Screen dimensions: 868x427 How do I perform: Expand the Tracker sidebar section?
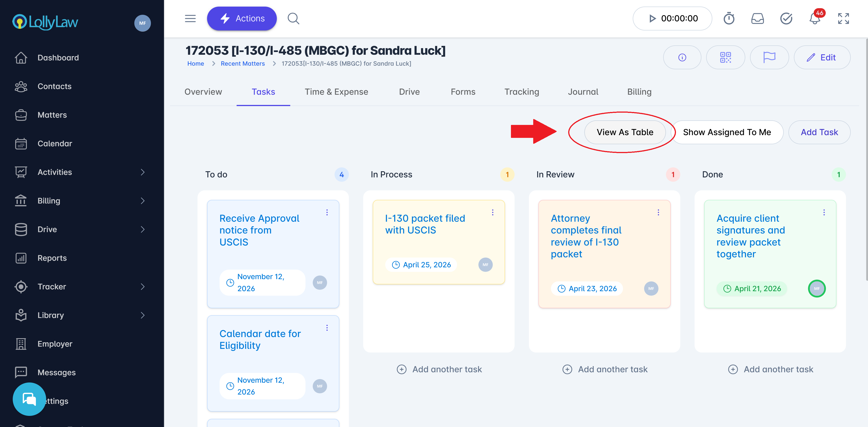point(142,287)
